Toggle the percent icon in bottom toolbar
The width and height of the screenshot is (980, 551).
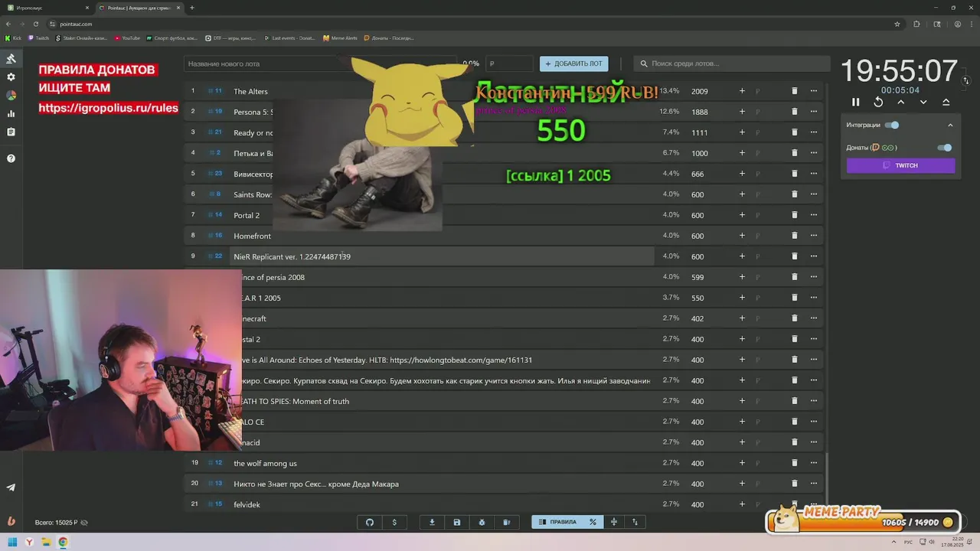pos(593,522)
